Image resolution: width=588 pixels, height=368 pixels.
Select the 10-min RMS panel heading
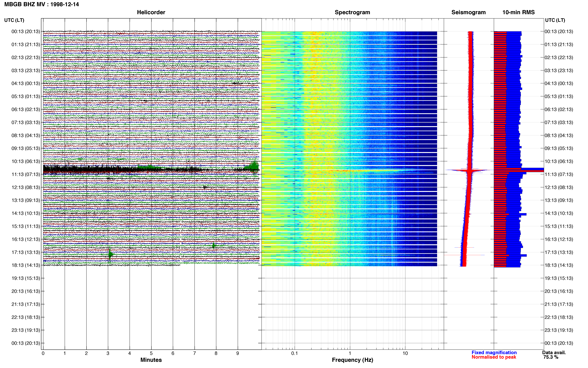tap(518, 12)
